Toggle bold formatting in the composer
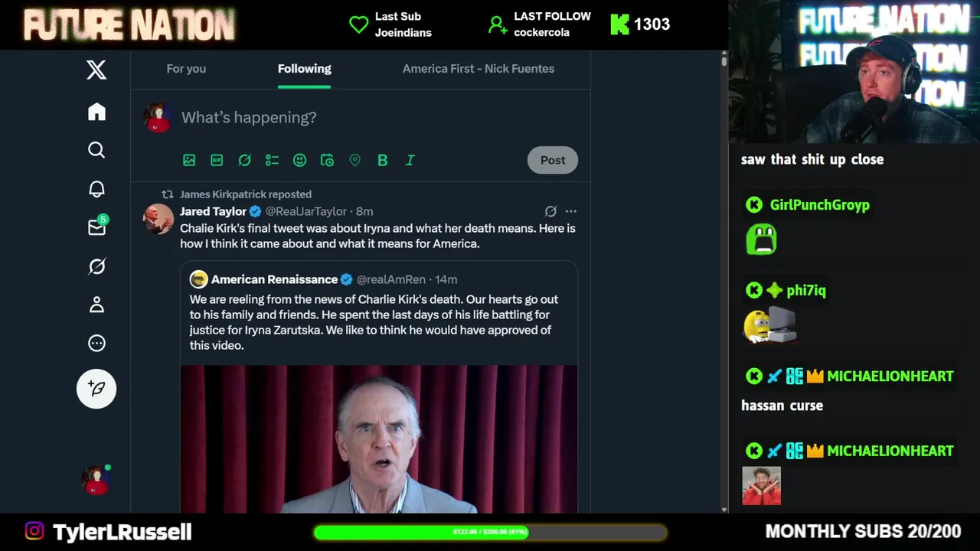The width and height of the screenshot is (980, 551). (382, 160)
